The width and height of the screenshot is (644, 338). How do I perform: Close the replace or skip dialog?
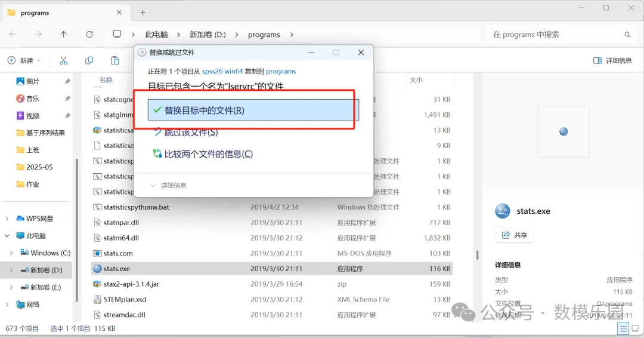(x=361, y=52)
